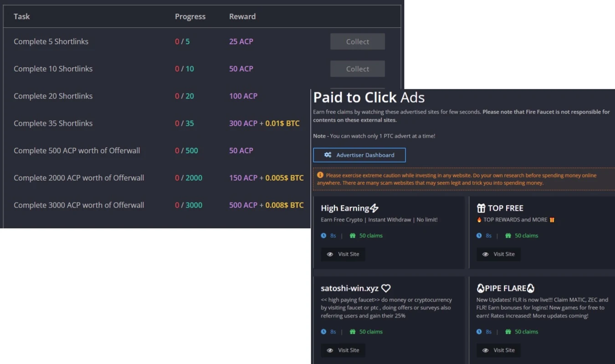The height and width of the screenshot is (364, 615).
Task: Click the gift claims icon on satoshi-win.xyz card
Action: point(352,332)
